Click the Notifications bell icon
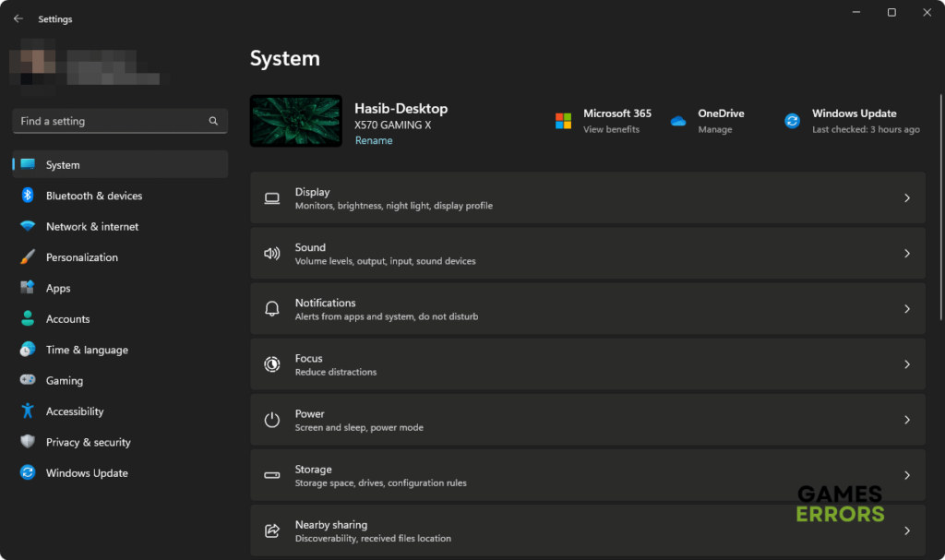The height and width of the screenshot is (560, 945). tap(272, 308)
